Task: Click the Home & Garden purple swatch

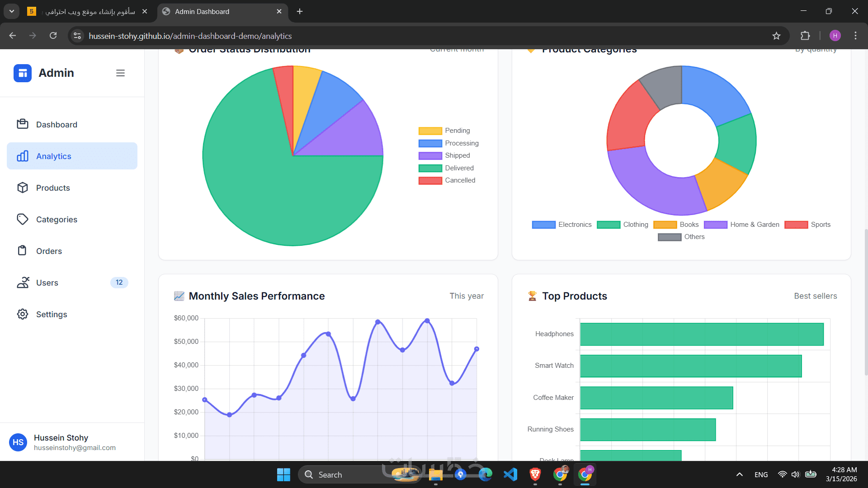Action: click(x=715, y=225)
